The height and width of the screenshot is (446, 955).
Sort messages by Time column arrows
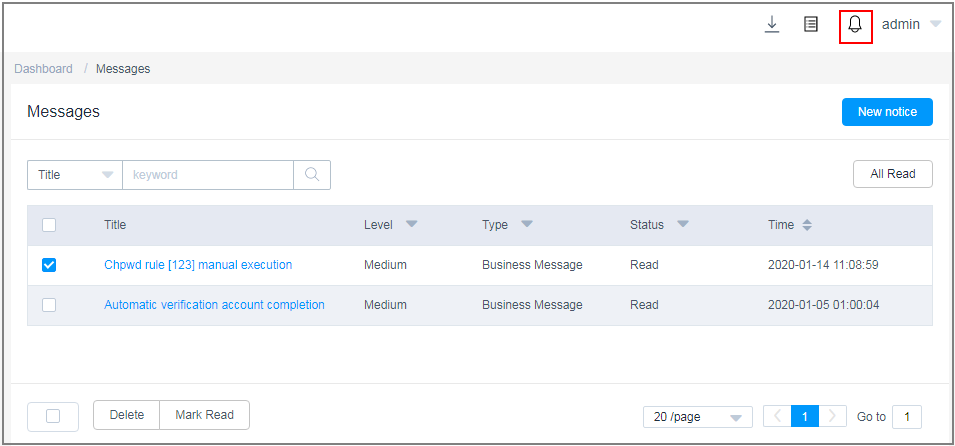pos(807,225)
